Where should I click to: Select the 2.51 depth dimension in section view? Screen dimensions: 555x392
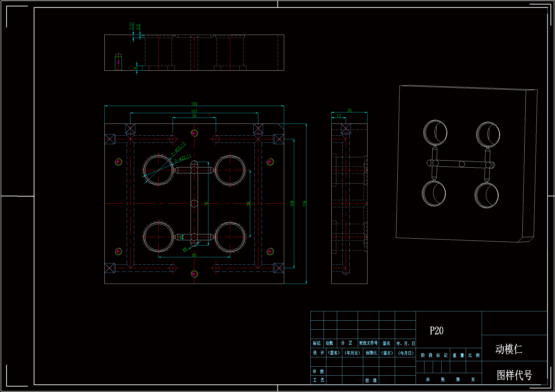point(131,26)
